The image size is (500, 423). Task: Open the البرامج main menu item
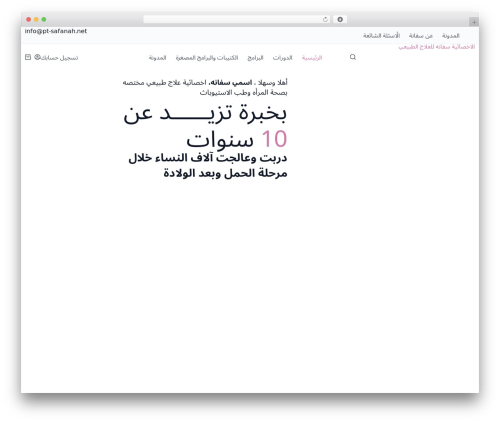coord(255,58)
